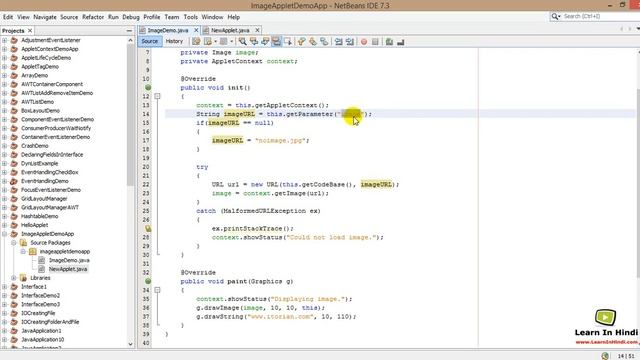This screenshot has height=360, width=640.
Task: Click override marker beside init() method
Action: click(148, 87)
